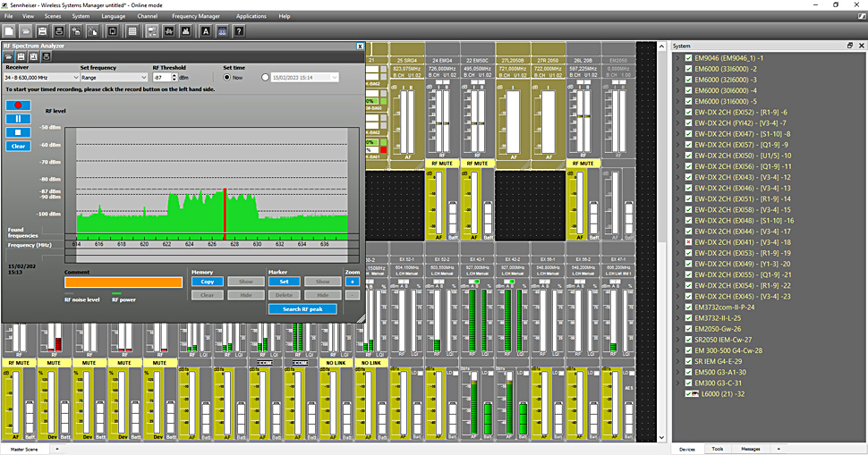The image size is (868, 455).
Task: Click the orange Comment input field
Action: point(123,283)
